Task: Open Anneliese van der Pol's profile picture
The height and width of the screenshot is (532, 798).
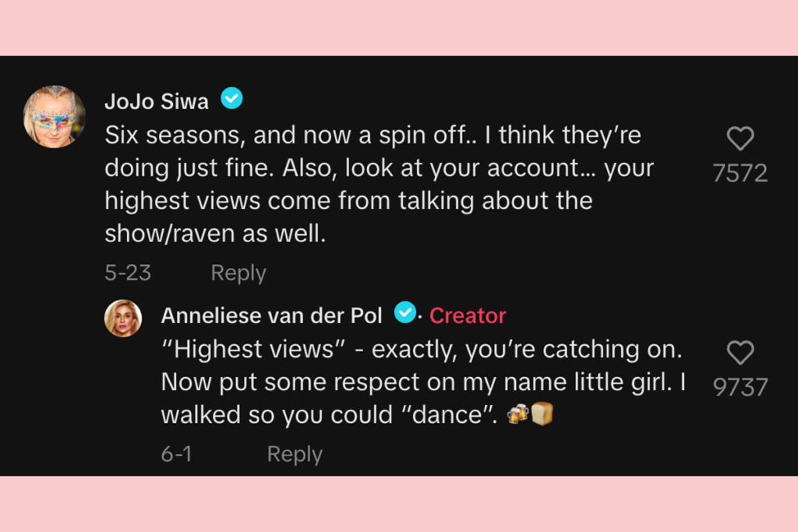Action: (x=124, y=318)
